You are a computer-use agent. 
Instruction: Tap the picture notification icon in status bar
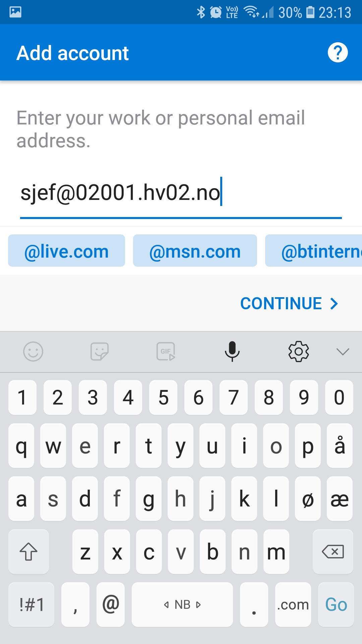point(15,12)
